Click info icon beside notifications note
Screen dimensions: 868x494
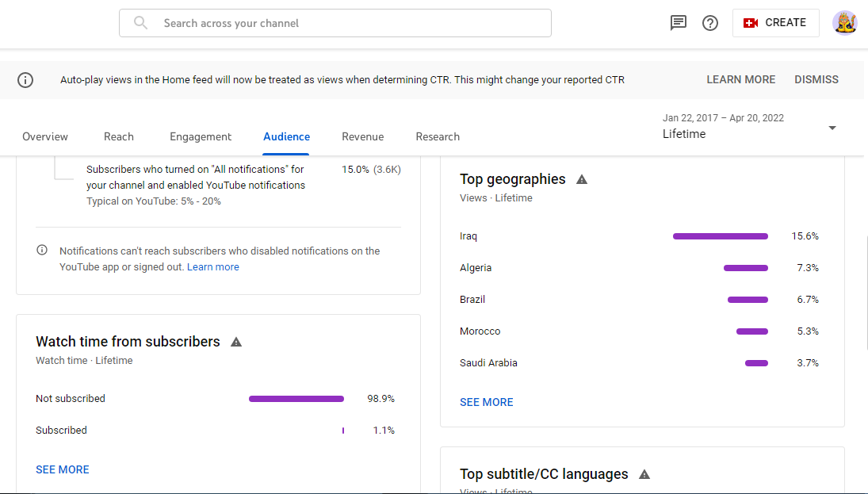click(x=42, y=251)
